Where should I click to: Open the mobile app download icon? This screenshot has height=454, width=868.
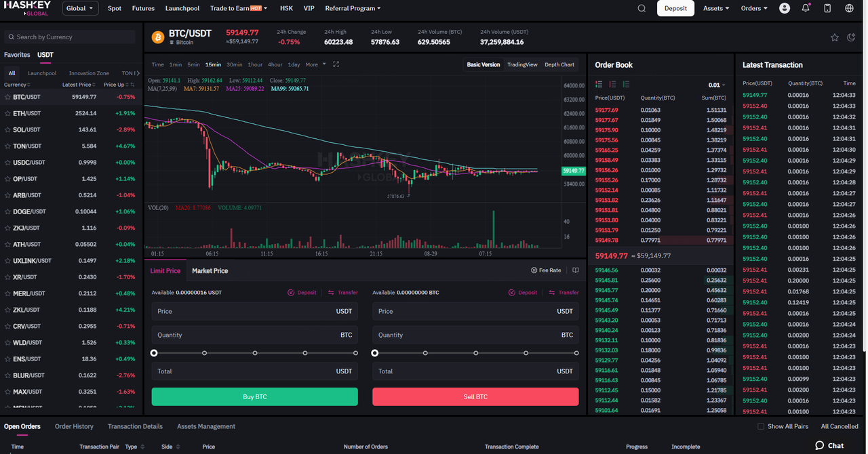(x=827, y=8)
